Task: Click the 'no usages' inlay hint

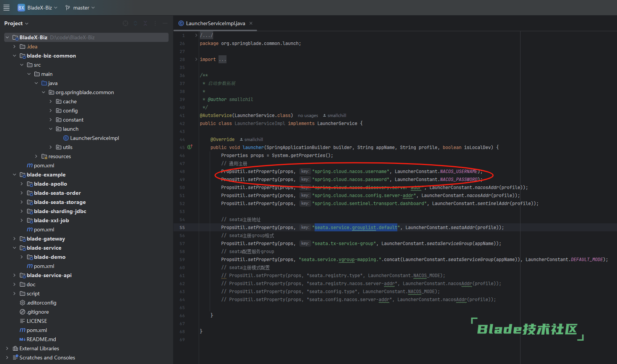Action: tap(308, 115)
